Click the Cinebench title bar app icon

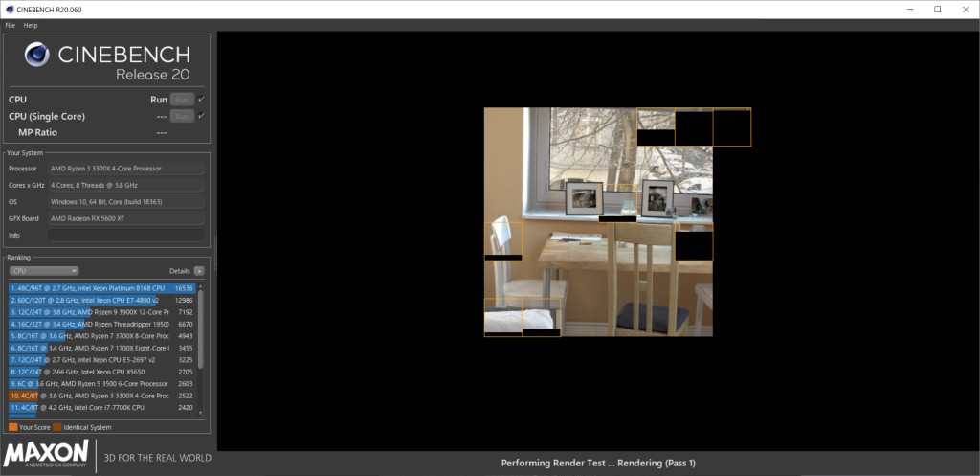click(x=8, y=10)
